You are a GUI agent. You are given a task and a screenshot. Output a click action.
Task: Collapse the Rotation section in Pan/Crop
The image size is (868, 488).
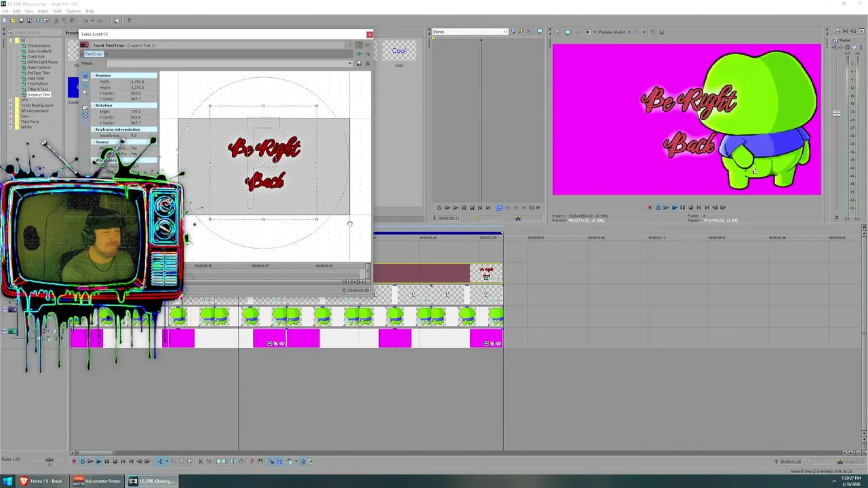(93, 105)
